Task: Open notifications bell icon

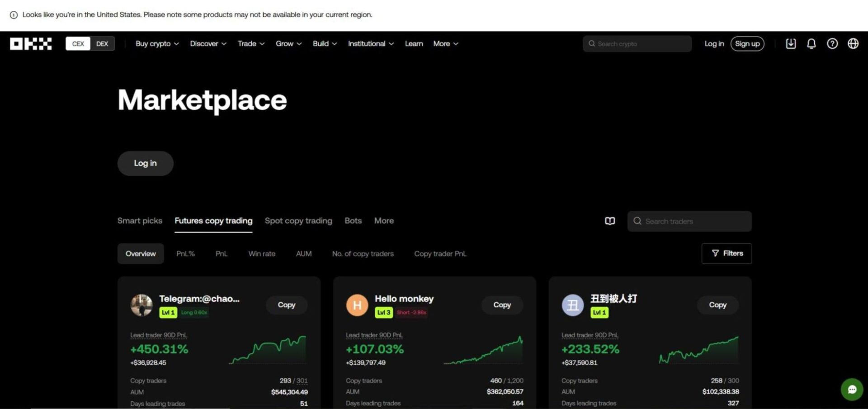Action: point(811,44)
